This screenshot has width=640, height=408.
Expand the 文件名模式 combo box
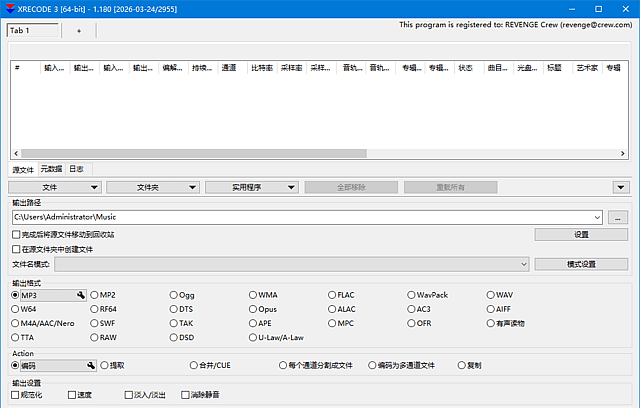pyautogui.click(x=292, y=264)
